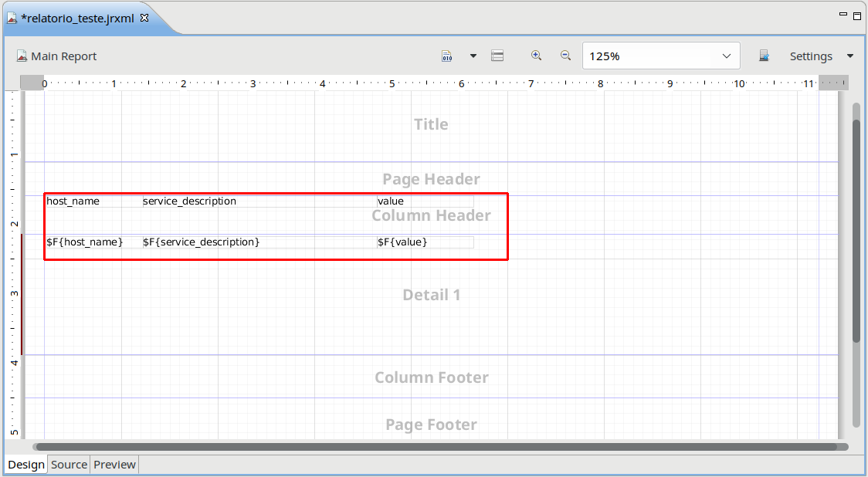Click the Settings button
The width and height of the screenshot is (868, 477).
point(810,56)
